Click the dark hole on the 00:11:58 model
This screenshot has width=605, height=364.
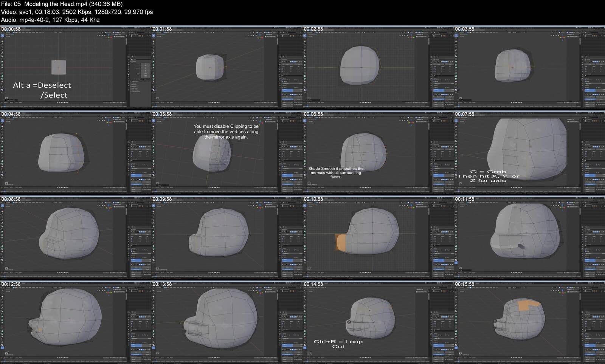click(521, 247)
